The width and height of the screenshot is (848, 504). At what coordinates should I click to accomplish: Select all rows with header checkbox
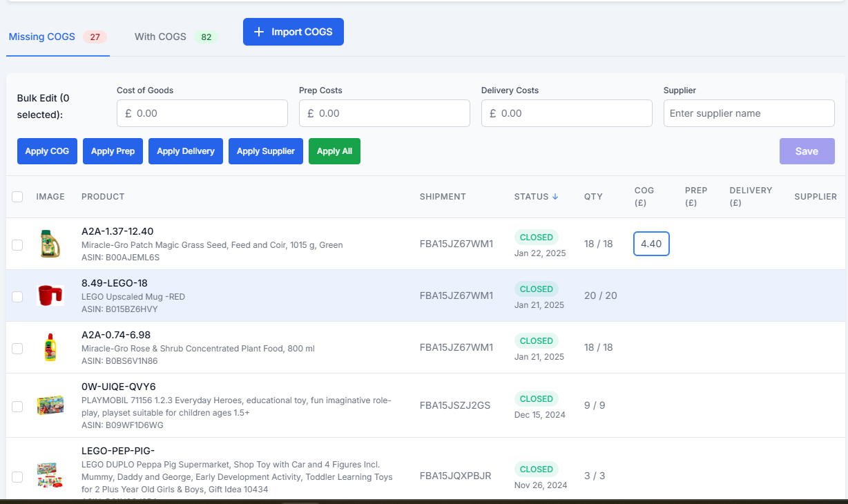[x=17, y=197]
